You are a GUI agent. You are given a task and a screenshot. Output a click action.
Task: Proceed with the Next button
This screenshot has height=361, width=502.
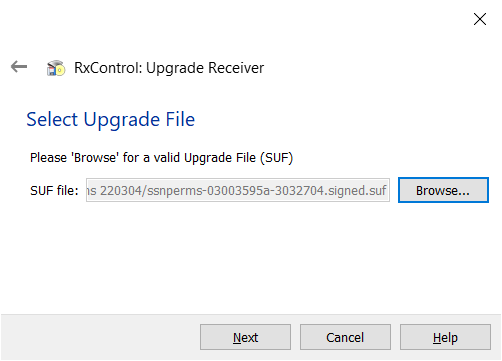point(245,337)
